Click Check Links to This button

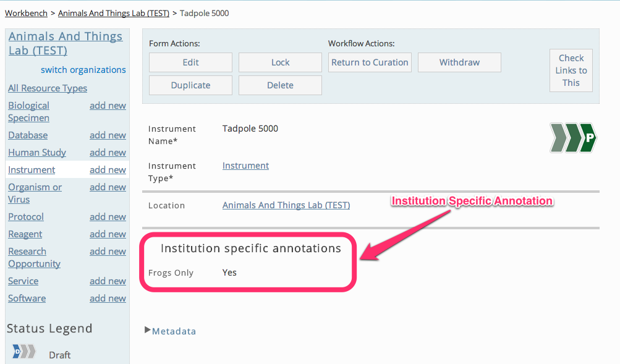pyautogui.click(x=571, y=70)
